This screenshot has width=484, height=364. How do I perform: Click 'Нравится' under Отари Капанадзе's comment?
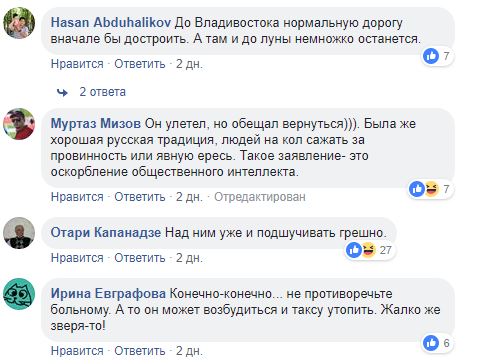pos(77,258)
